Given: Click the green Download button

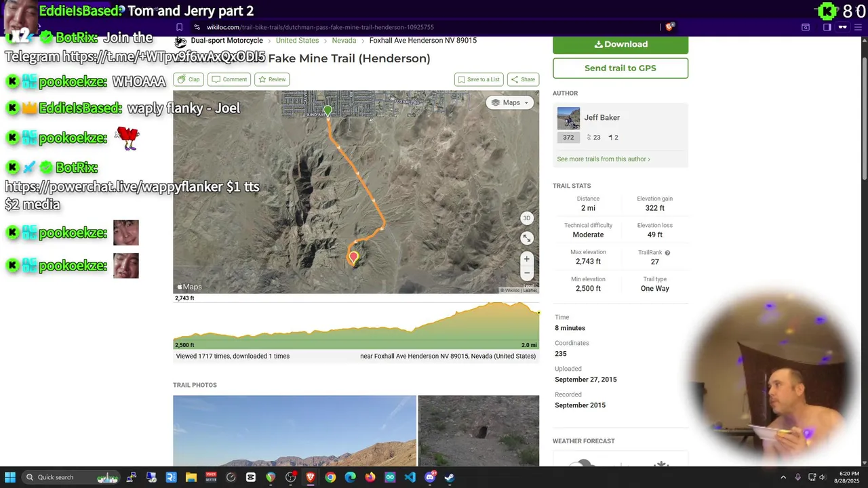Looking at the screenshot, I should 620,44.
